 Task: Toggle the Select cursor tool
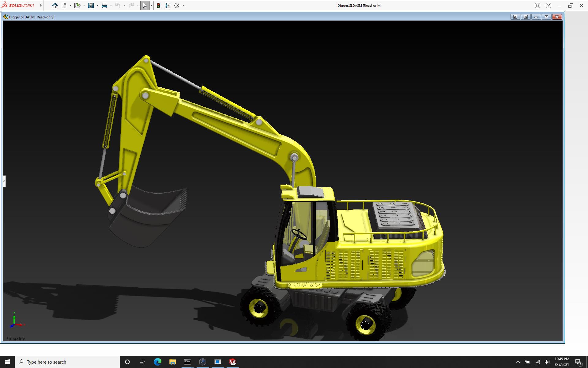coord(145,6)
